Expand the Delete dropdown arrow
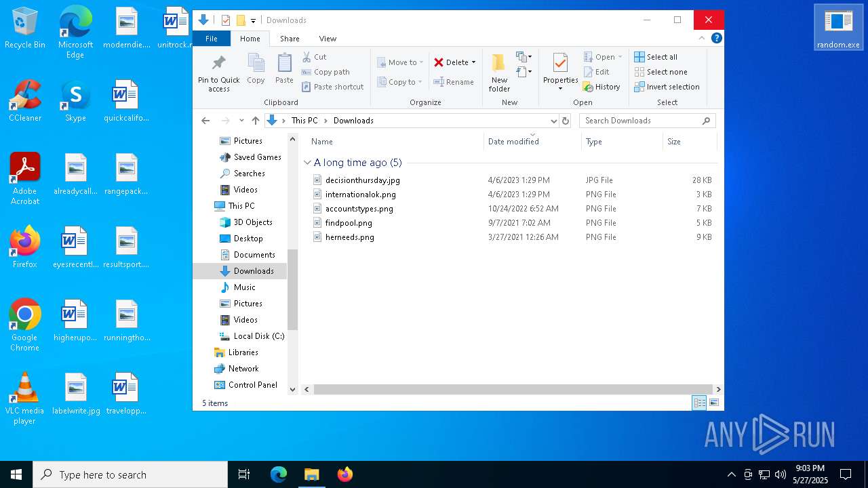Viewport: 868px width, 488px height. (x=473, y=62)
